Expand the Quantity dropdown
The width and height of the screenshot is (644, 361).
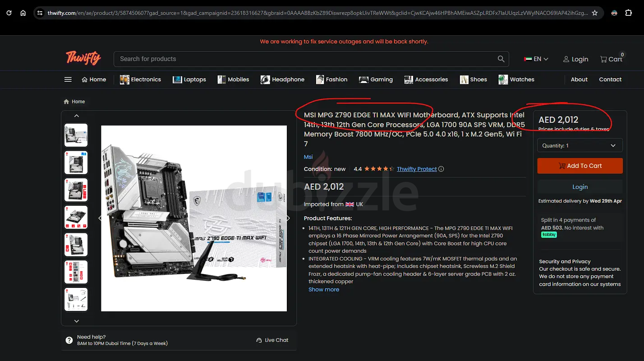coord(580,145)
